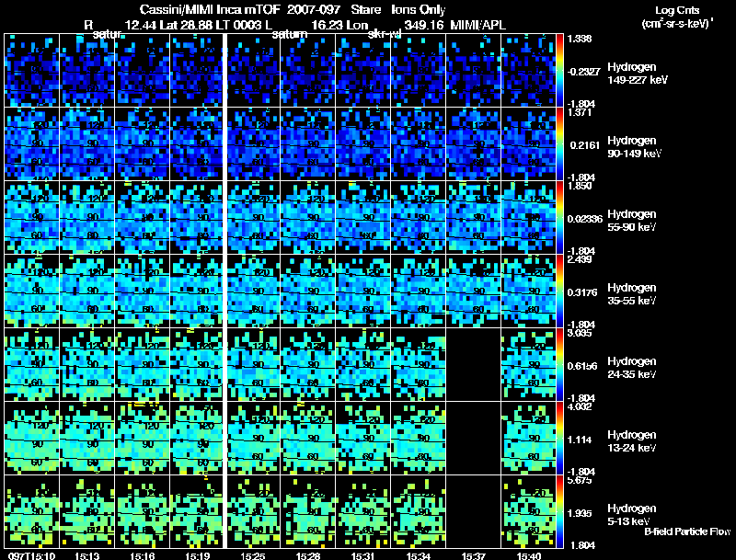Select the '5-13 keV' energy label

628,521
